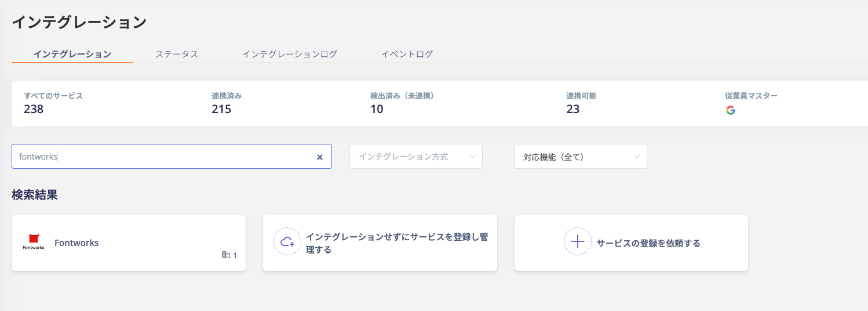Screen dimensions: 868x311
Task: Select the 連携済み 215 stat
Action: 227,103
